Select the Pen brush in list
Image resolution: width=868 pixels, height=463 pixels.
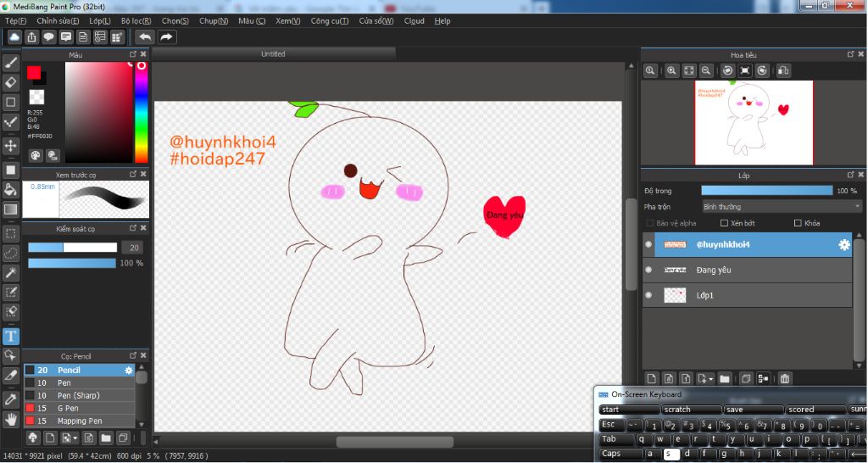79,382
